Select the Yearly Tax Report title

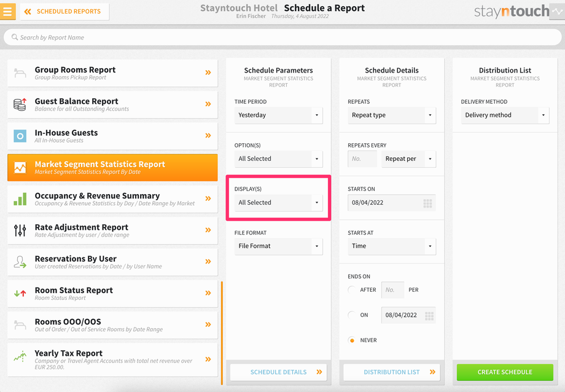point(68,353)
